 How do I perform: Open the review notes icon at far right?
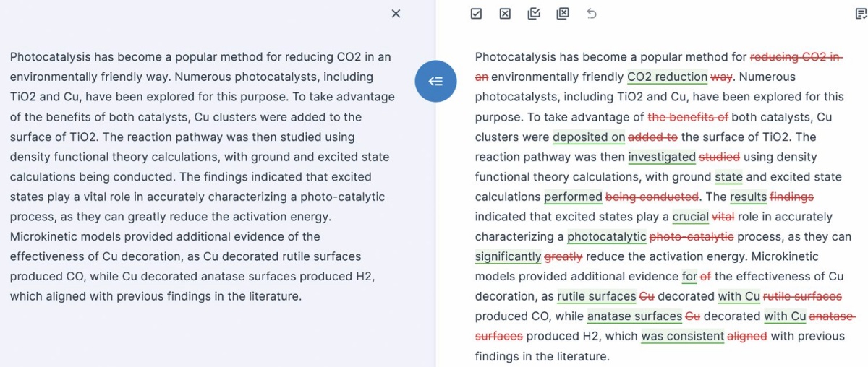click(x=861, y=14)
